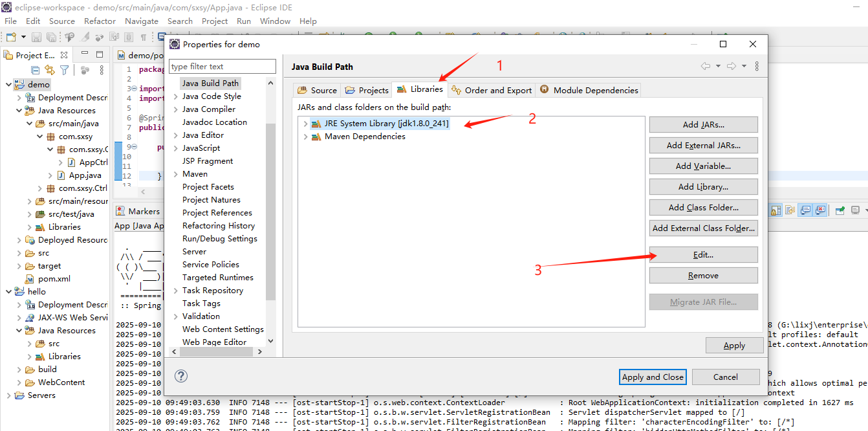Select the Source tab
The width and height of the screenshot is (868, 431).
click(317, 90)
